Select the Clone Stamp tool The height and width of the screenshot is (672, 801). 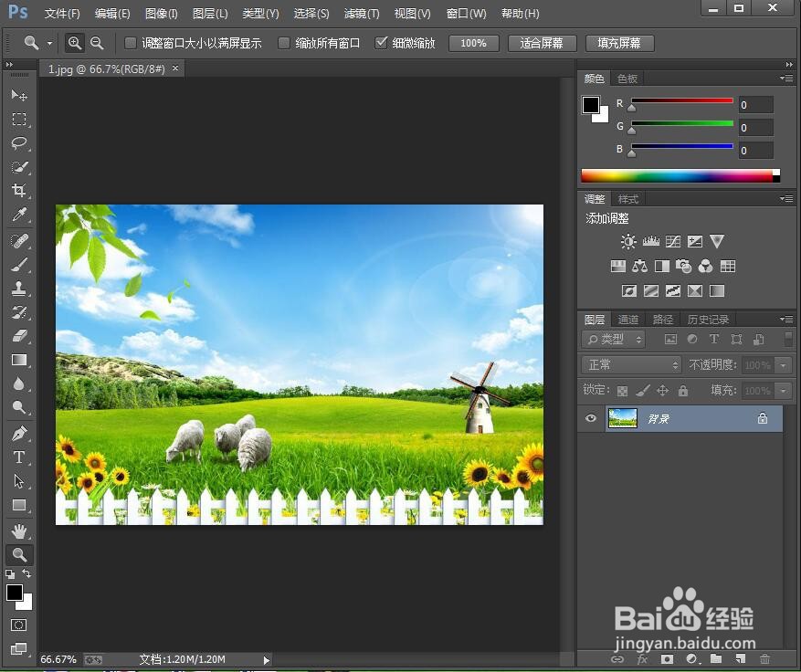coord(19,289)
